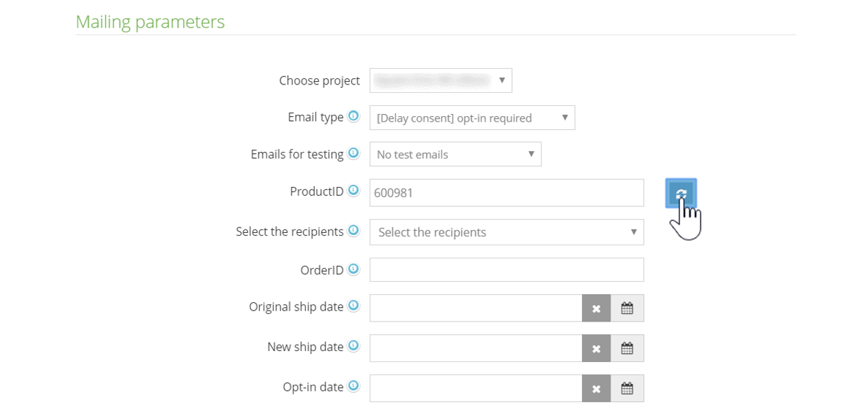Click into the ProductID input field
This screenshot has height=415, width=868.
pyautogui.click(x=506, y=193)
